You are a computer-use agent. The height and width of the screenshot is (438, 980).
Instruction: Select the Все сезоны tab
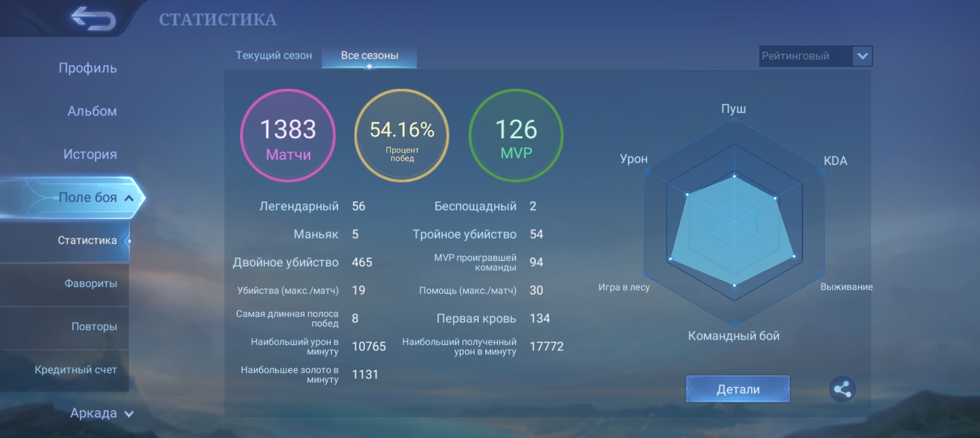pos(369,55)
